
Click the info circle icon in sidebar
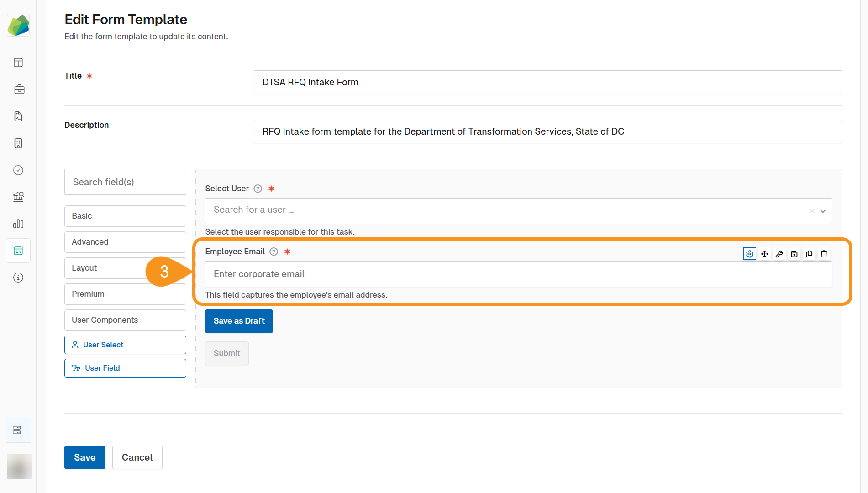click(18, 278)
